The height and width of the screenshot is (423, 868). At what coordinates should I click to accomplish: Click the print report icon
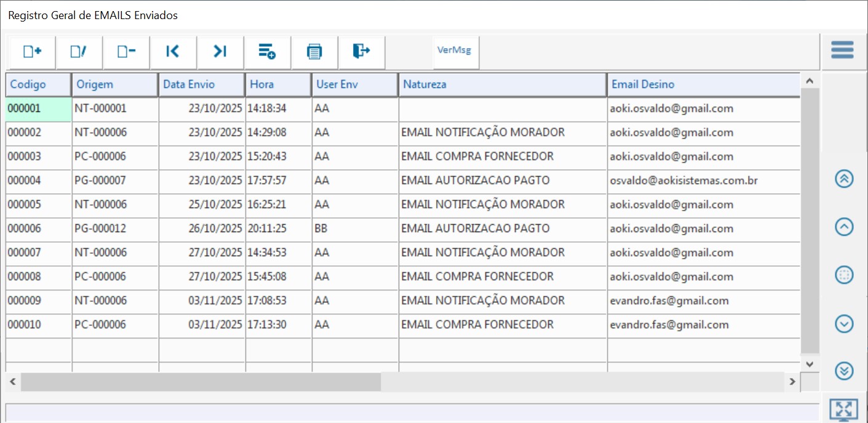point(314,52)
